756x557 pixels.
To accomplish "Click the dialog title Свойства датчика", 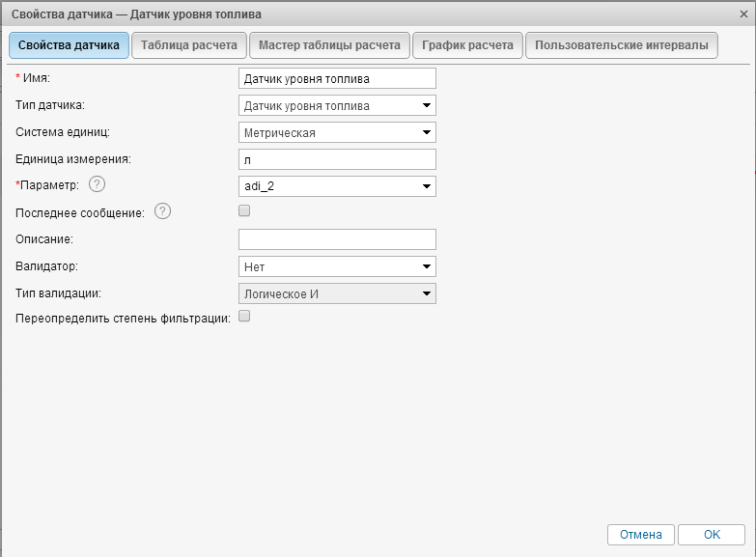I will tap(136, 14).
